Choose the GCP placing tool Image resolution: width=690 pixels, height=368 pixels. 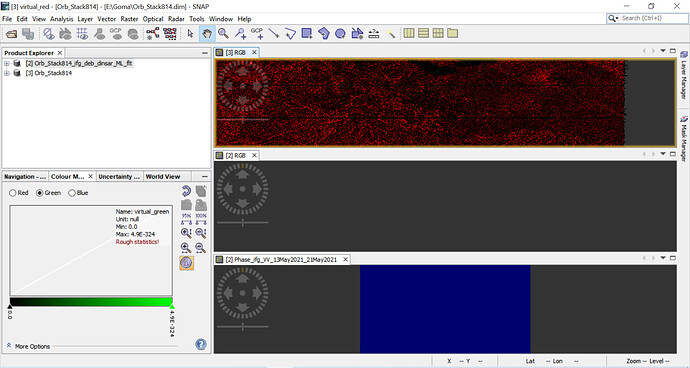pyautogui.click(x=257, y=34)
